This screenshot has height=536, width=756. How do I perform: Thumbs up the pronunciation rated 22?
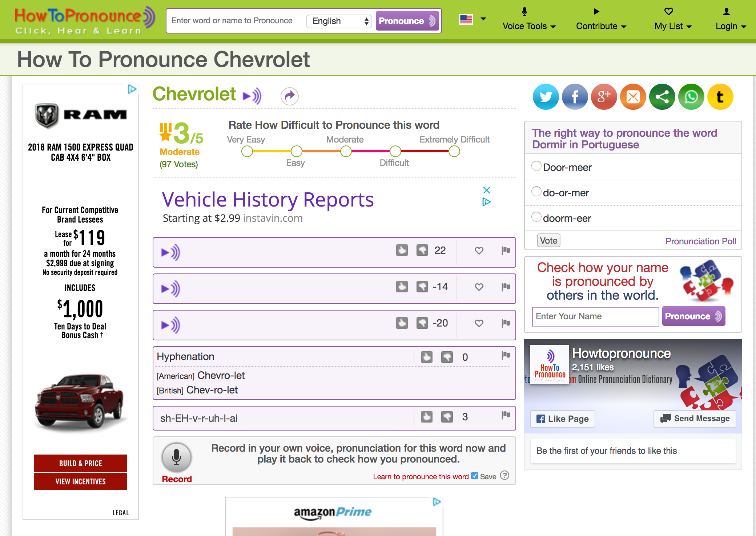[x=402, y=250]
